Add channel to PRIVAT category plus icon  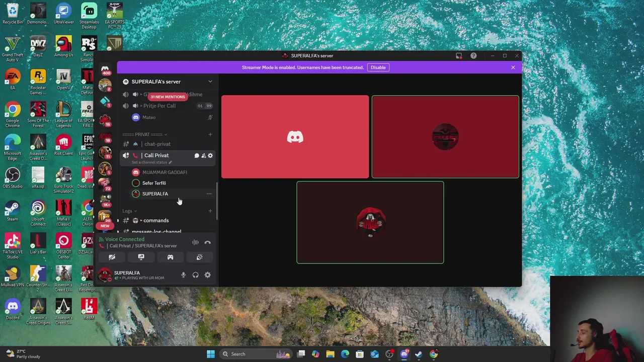click(210, 134)
